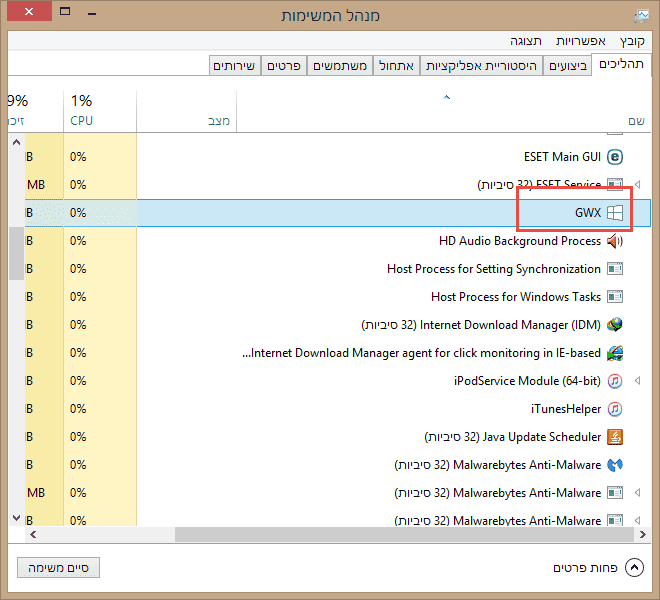Click the iTunesHelper icon

pyautogui.click(x=615, y=409)
